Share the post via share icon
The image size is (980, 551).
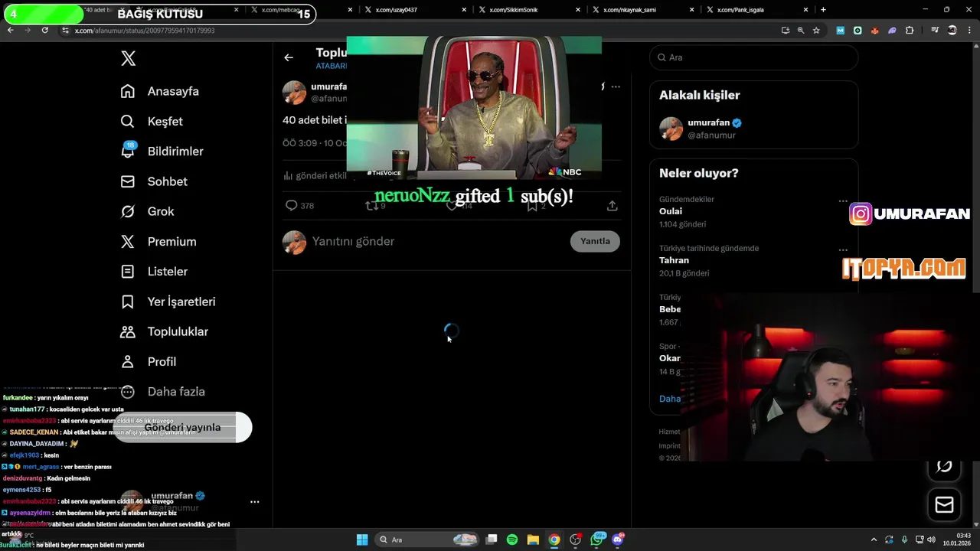[612, 205]
